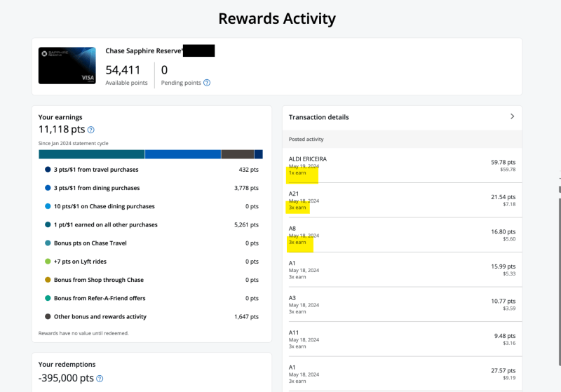Click the 3,778 pts dining total
This screenshot has height=392, width=561.
click(246, 188)
